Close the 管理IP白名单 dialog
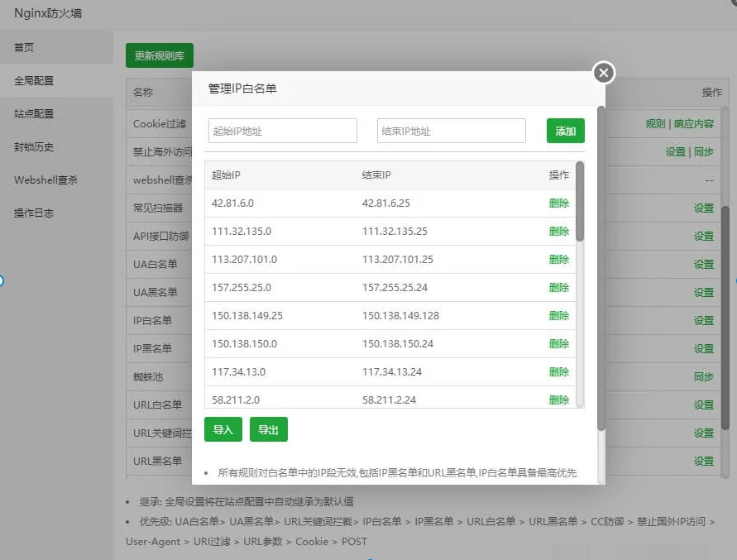Screen dimensions: 737x560 click(x=603, y=72)
